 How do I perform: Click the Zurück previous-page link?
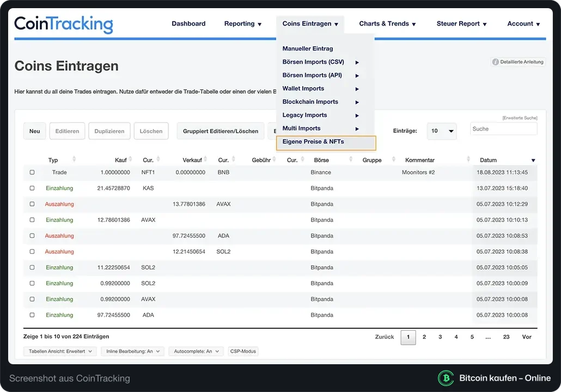coord(384,337)
